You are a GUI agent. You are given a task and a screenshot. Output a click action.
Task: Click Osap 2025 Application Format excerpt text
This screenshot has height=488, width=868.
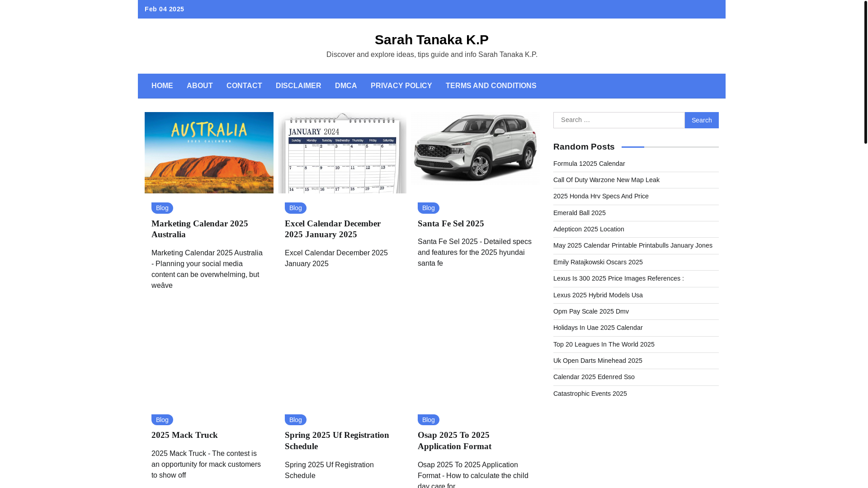pyautogui.click(x=473, y=475)
